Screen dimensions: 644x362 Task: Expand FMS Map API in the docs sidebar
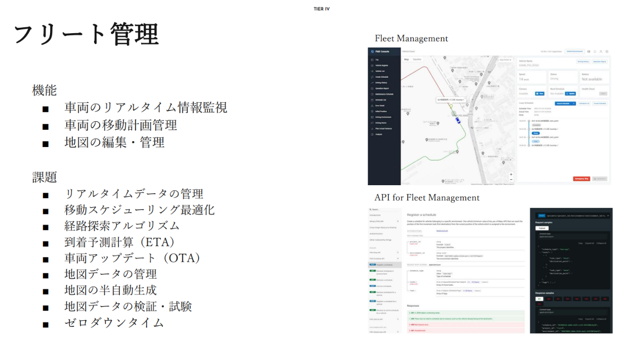point(383,253)
